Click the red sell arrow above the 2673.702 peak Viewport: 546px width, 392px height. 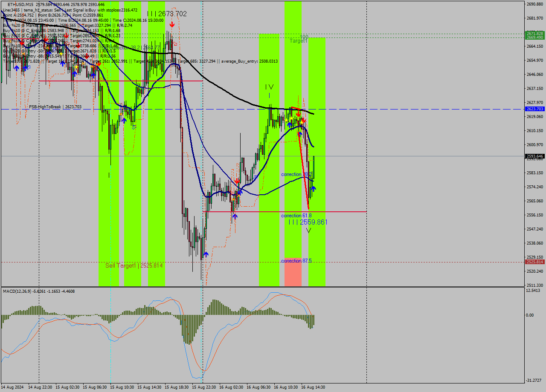[172, 24]
